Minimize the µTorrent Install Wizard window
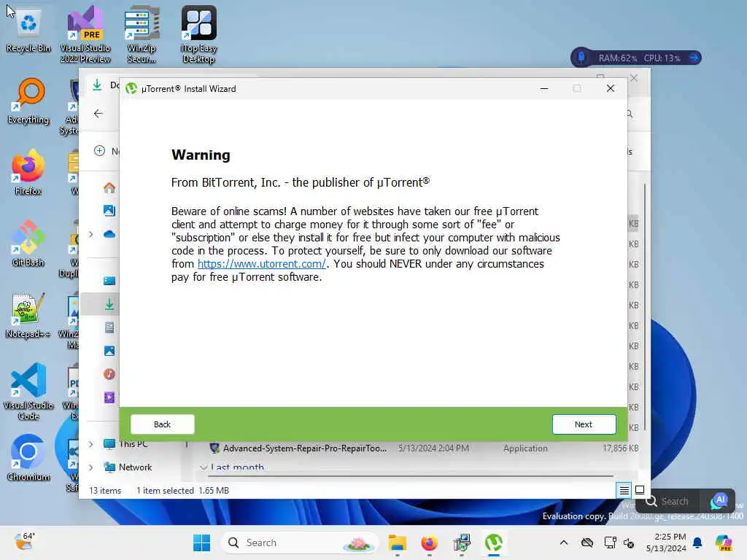This screenshot has height=560, width=747. pos(544,88)
